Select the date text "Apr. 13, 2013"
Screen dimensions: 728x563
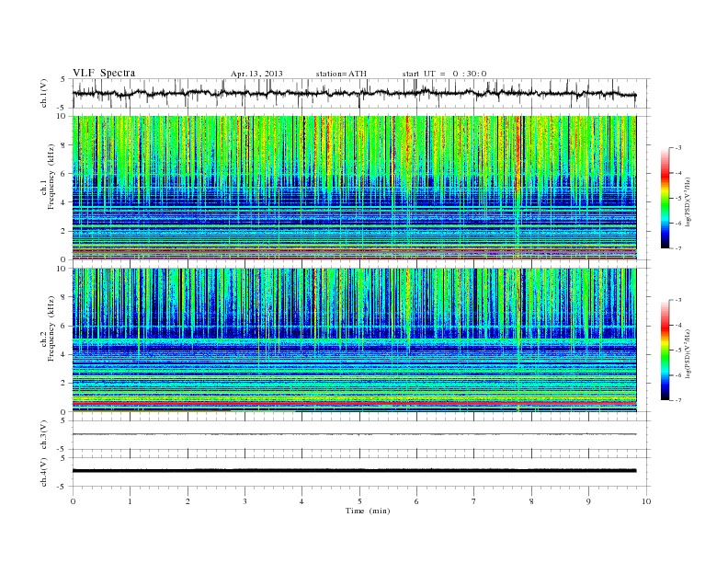coord(256,74)
